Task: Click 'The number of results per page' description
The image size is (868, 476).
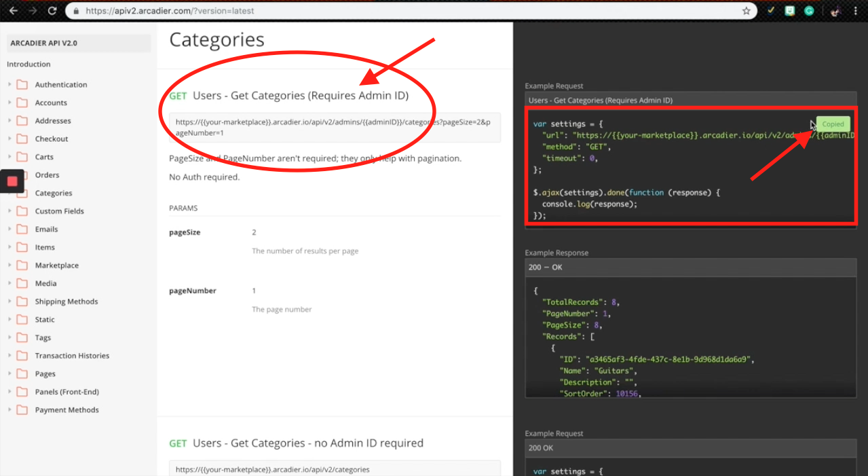Action: click(305, 251)
